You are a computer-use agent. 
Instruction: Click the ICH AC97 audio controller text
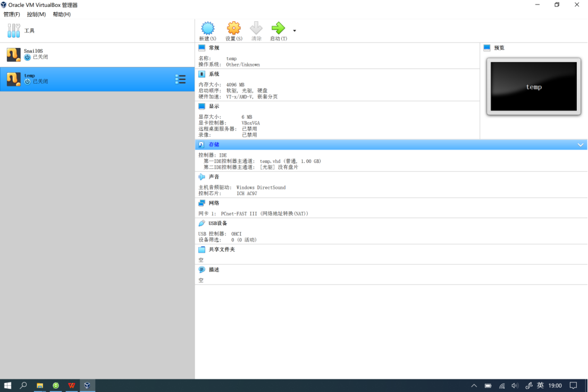click(x=247, y=194)
